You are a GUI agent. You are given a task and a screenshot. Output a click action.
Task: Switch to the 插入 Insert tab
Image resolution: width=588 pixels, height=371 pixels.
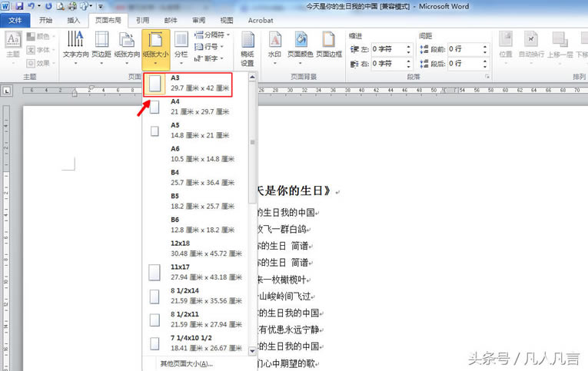(74, 20)
